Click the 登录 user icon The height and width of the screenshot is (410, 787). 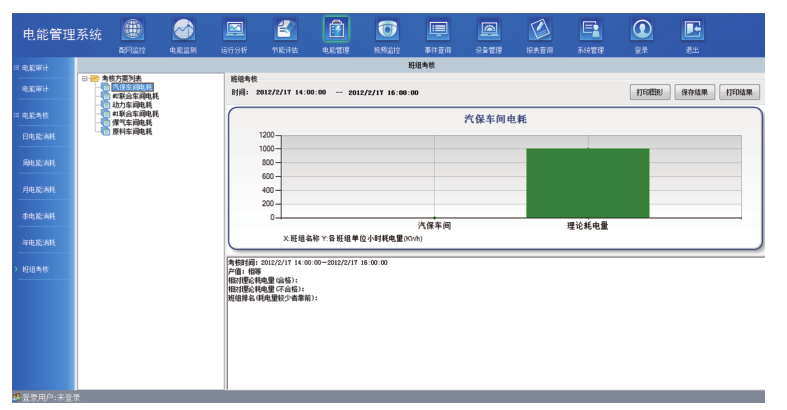click(641, 31)
